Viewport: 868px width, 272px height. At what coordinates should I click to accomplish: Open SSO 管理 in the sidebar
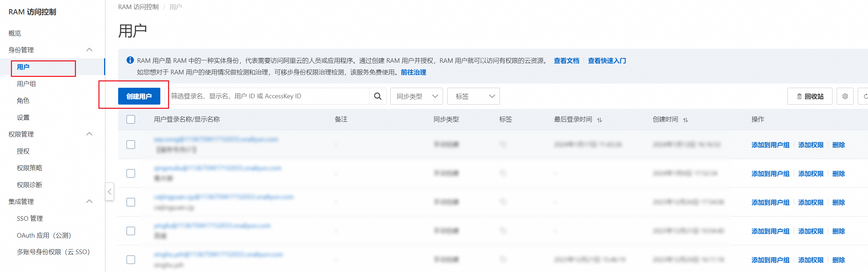(x=30, y=219)
